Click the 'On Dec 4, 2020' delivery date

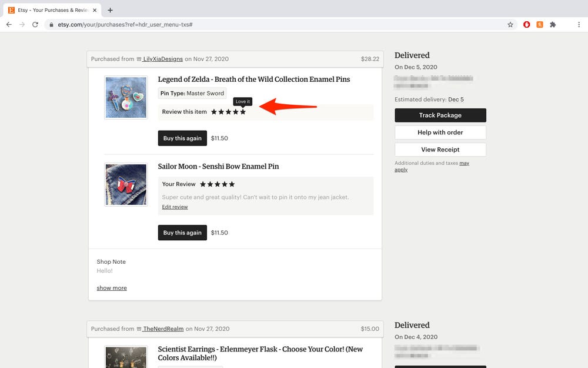point(416,337)
